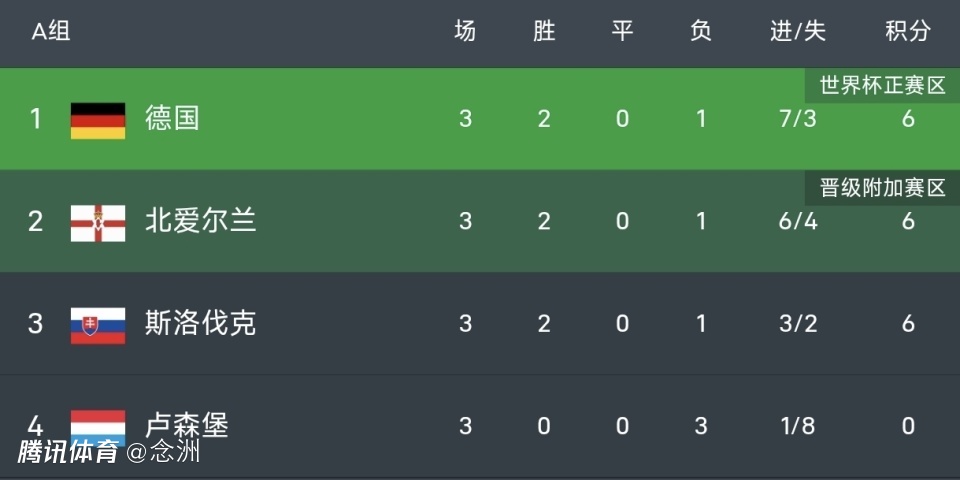The width and height of the screenshot is (960, 480).
Task: Open the 斯洛伐克 team entry
Action: (x=201, y=323)
